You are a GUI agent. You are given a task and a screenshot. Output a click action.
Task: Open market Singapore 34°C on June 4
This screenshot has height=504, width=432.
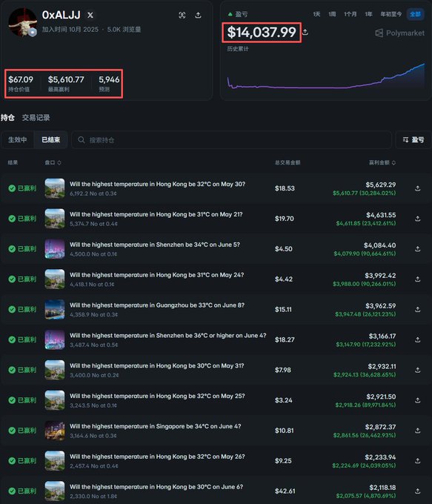tap(156, 426)
